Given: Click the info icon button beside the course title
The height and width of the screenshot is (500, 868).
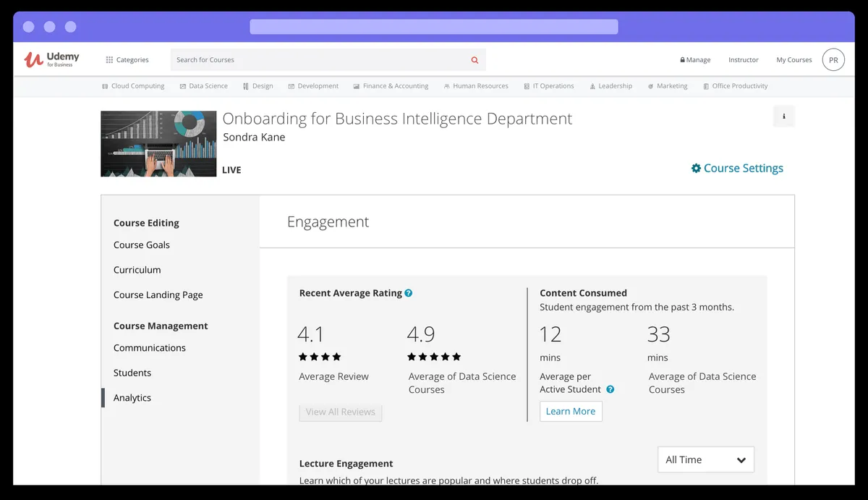Looking at the screenshot, I should coord(783,116).
